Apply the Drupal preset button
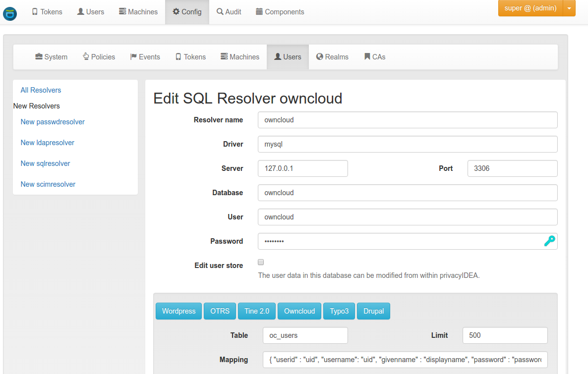The image size is (588, 374). [373, 311]
